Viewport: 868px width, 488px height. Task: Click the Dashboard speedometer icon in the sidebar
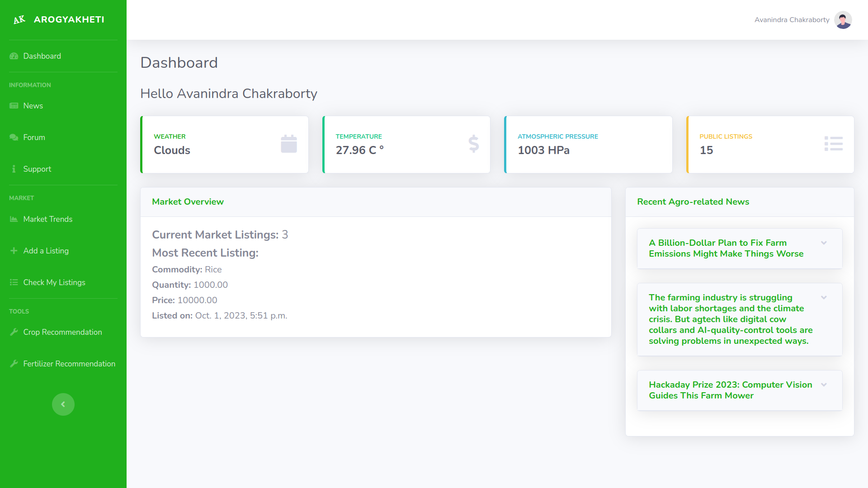click(14, 56)
